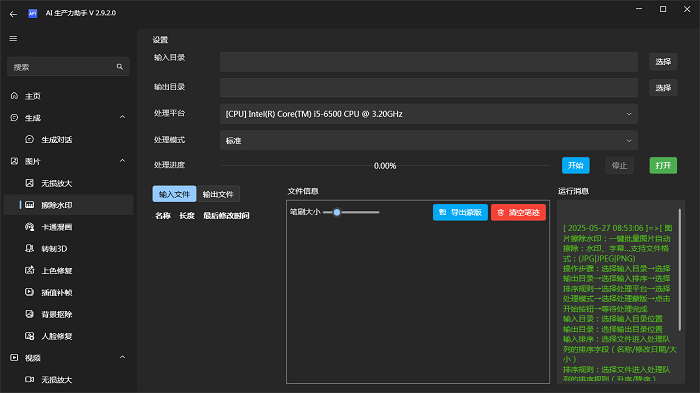Sort by the 名称 column header
Image resolution: width=700 pixels, height=393 pixels.
tap(162, 216)
